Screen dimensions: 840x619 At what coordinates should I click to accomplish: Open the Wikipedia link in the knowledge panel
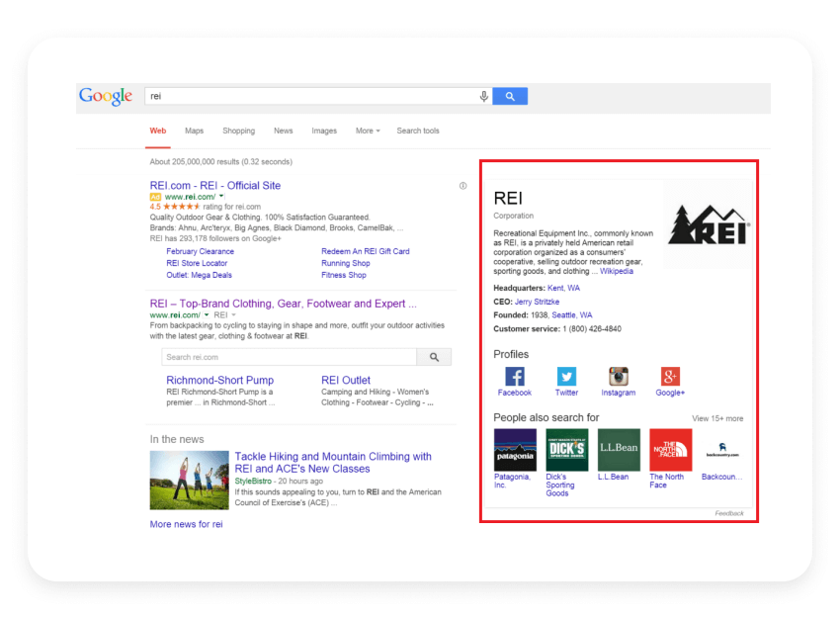616,271
